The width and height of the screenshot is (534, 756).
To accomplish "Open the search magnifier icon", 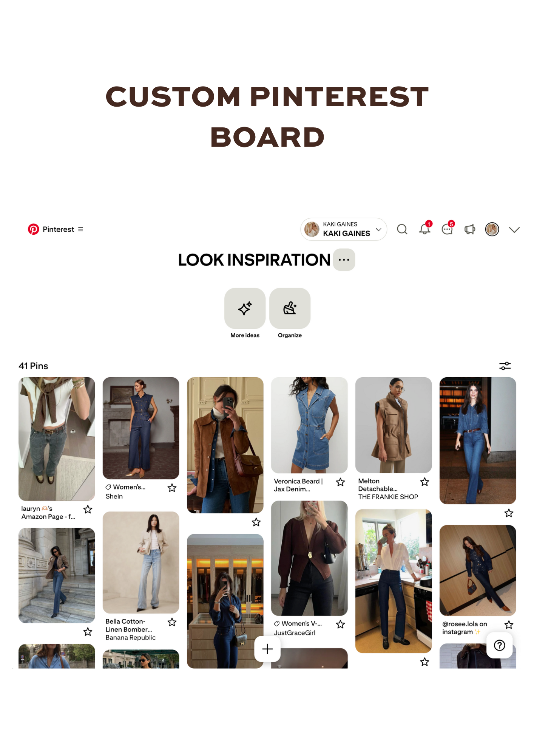I will pyautogui.click(x=402, y=229).
